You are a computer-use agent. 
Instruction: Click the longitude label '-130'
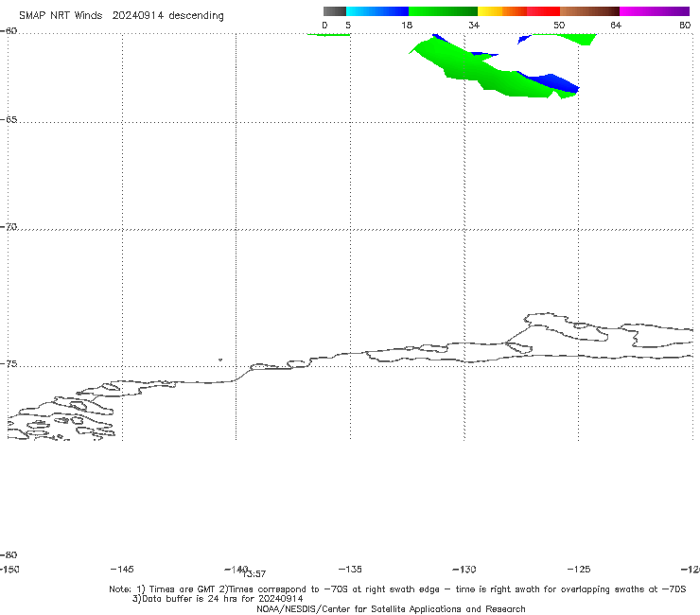click(464, 569)
